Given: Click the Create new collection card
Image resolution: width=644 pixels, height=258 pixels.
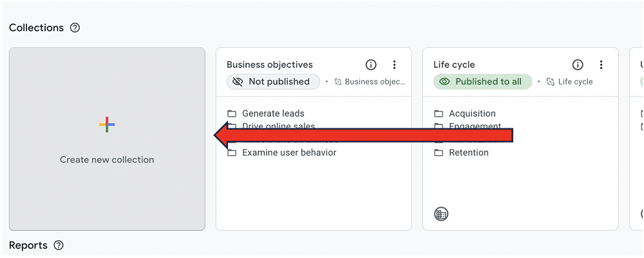Looking at the screenshot, I should (x=107, y=139).
